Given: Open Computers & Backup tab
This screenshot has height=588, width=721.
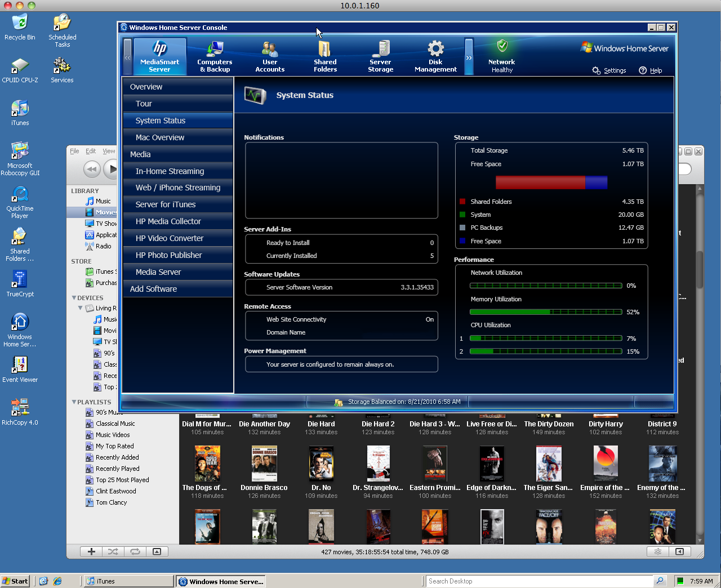Looking at the screenshot, I should tap(215, 56).
